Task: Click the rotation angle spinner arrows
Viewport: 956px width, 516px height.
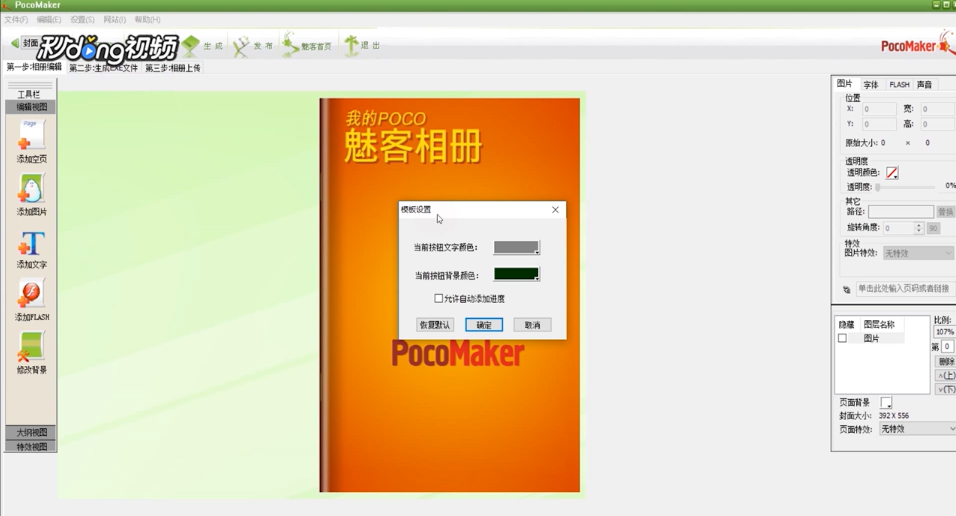Action: click(919, 228)
